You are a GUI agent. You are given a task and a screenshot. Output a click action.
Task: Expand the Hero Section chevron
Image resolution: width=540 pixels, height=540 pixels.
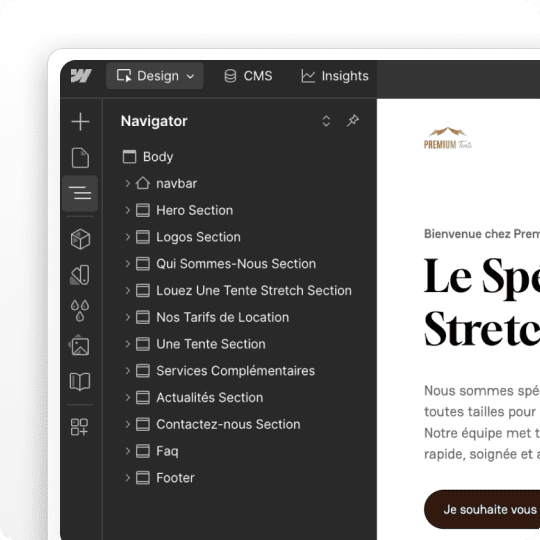tap(127, 210)
